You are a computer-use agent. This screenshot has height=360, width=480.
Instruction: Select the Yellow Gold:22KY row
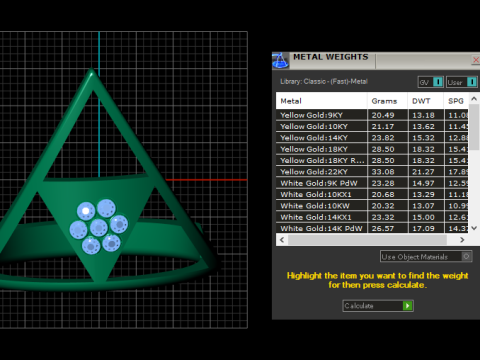coord(372,172)
